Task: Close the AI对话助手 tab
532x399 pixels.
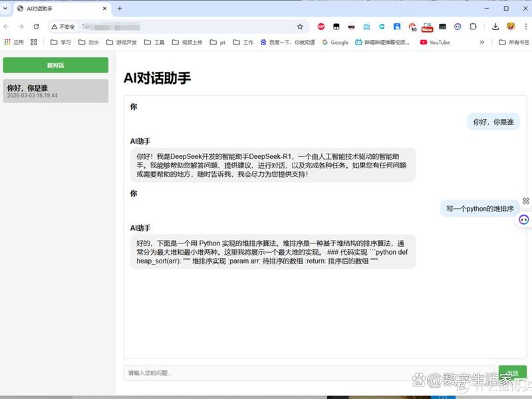Action: pyautogui.click(x=104, y=9)
